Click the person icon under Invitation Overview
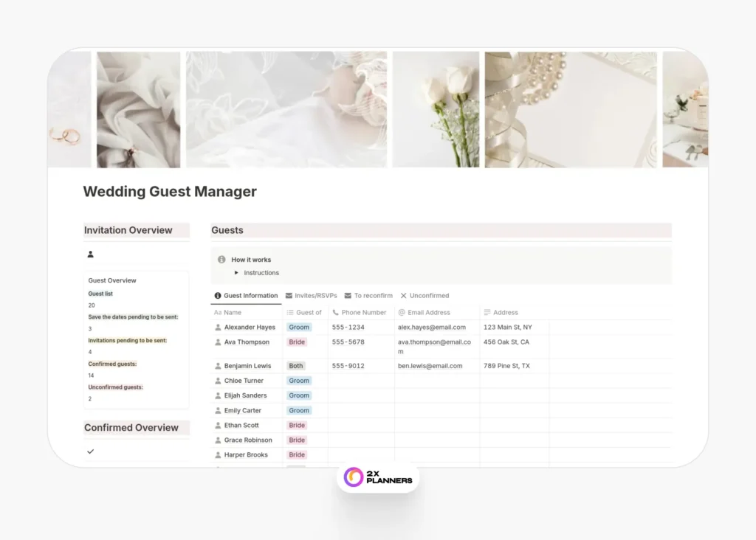 [x=91, y=254]
